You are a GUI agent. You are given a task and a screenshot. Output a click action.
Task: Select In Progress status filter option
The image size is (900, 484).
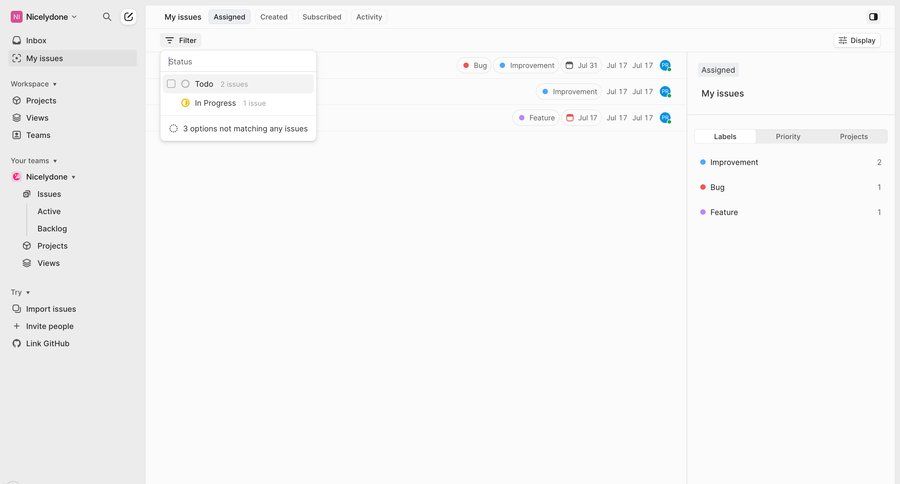(238, 103)
